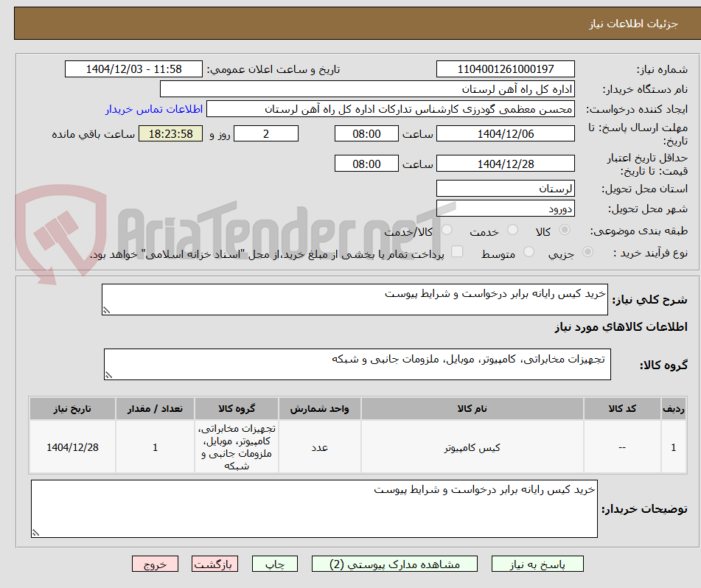Click the تاریخ نیاز column header
This screenshot has width=701, height=588.
coord(72,409)
